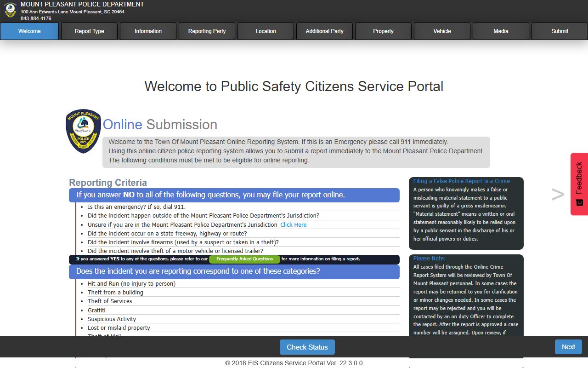Screen dimensions: 588x368
Task: Switch to the Property tab
Action: click(x=383, y=31)
